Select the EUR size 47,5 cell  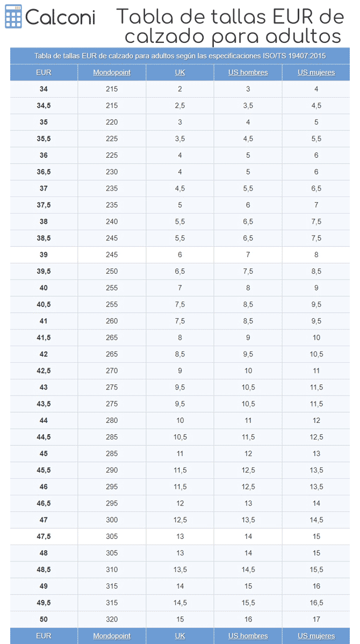[x=44, y=536]
